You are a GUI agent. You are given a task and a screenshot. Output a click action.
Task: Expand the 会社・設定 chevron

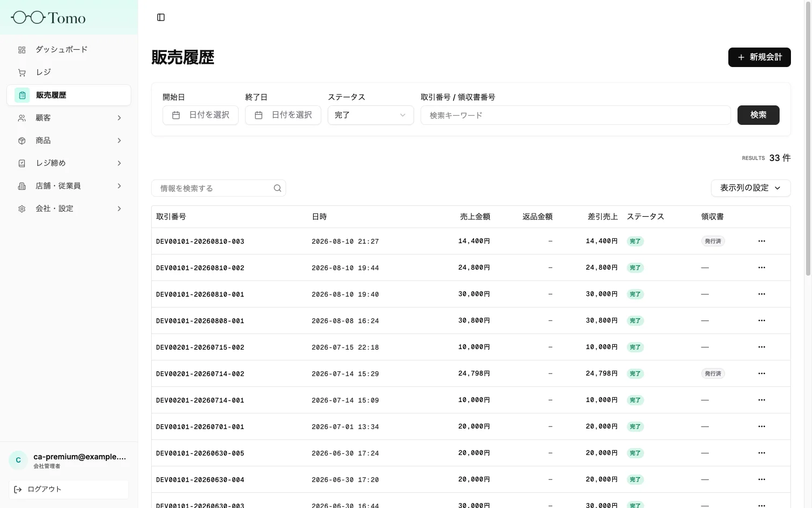point(119,209)
